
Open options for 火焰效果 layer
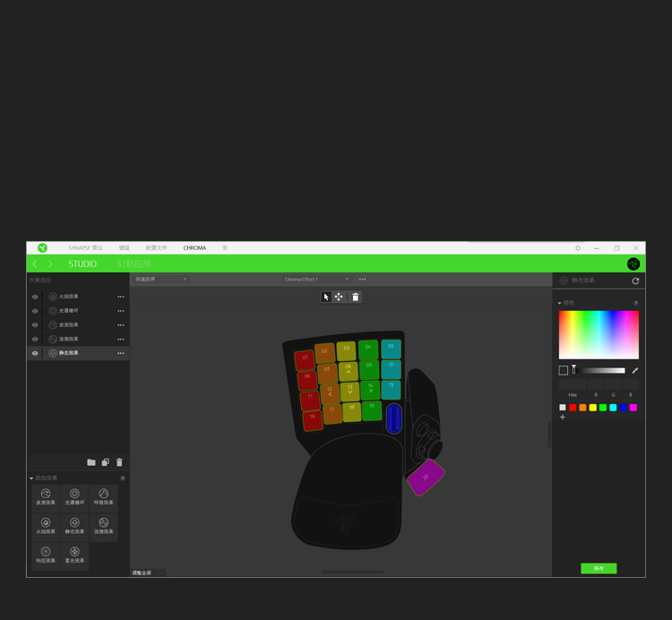(x=121, y=297)
